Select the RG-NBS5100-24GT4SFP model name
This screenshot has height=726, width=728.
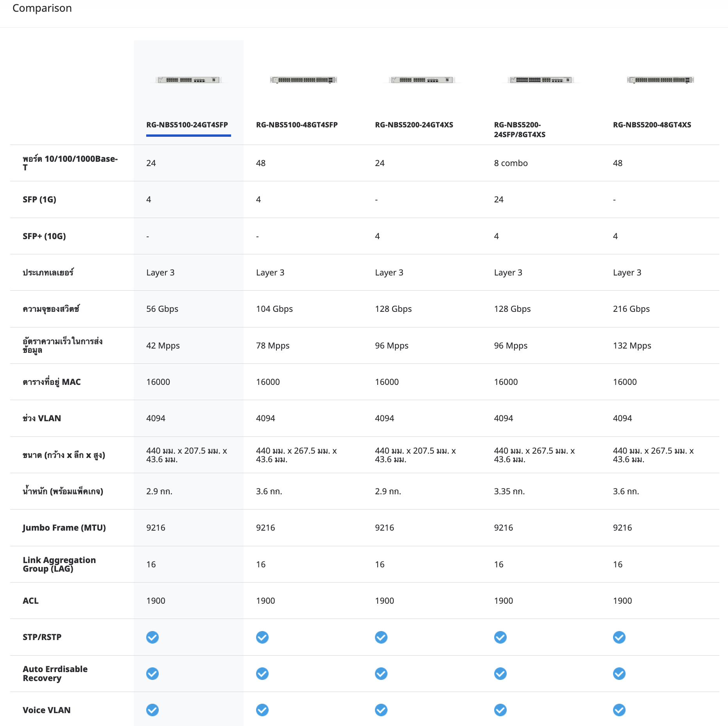tap(187, 125)
